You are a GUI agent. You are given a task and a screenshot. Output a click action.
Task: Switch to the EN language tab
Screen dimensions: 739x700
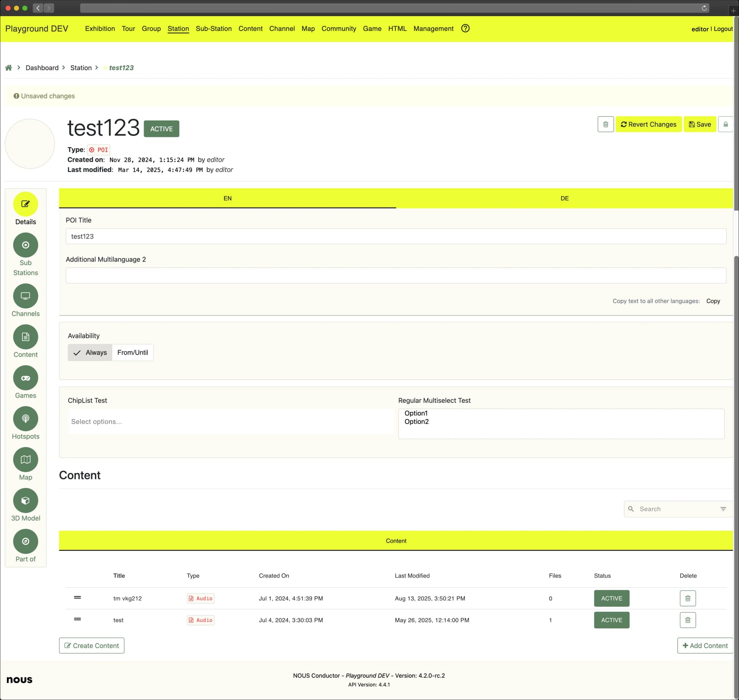click(227, 198)
